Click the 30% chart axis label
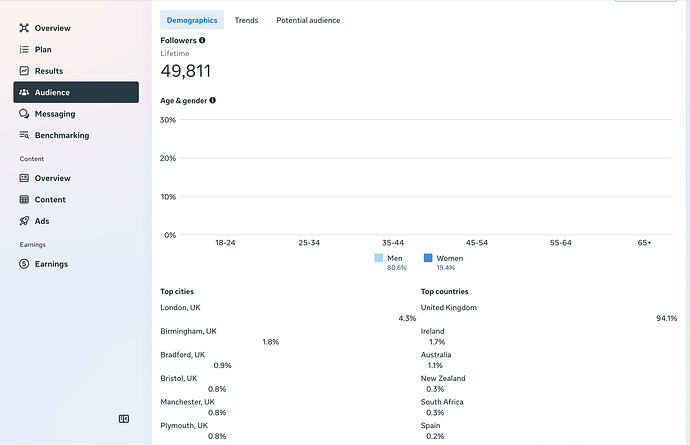This screenshot has width=690, height=445. pos(168,120)
